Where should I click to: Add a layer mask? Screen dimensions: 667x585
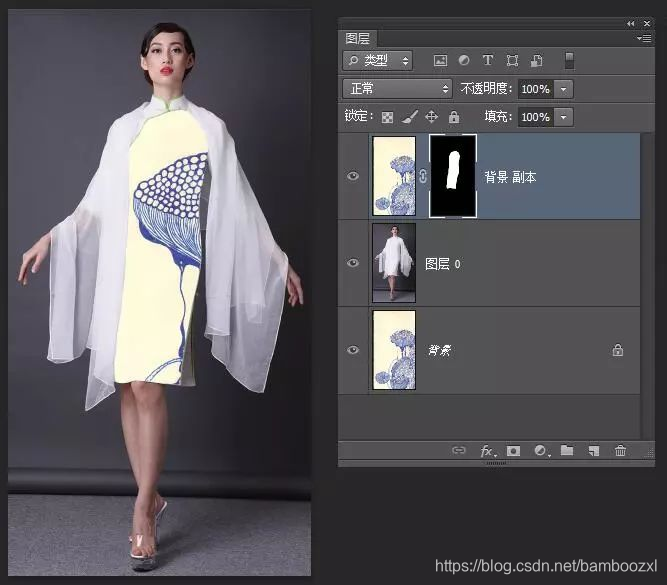coord(513,451)
